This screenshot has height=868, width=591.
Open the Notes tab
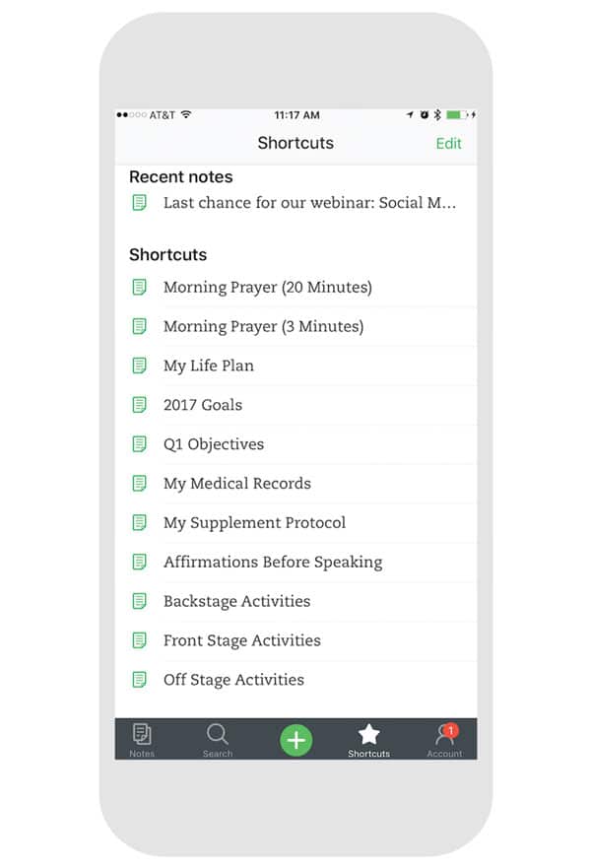[x=142, y=739]
